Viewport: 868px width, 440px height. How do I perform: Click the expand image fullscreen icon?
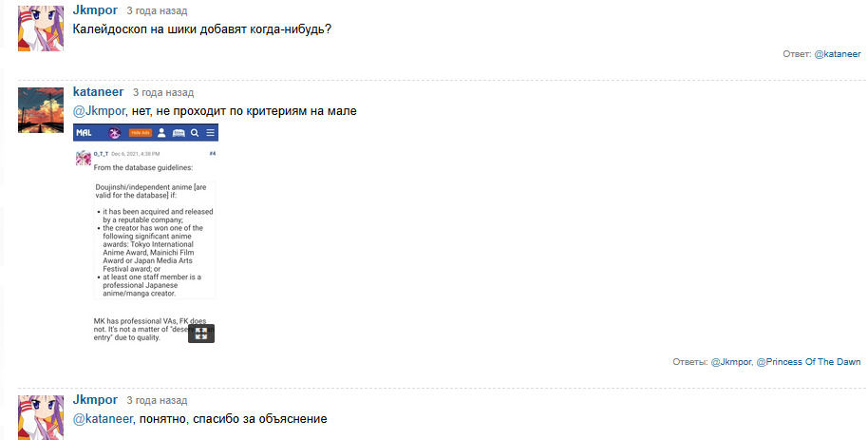201,333
